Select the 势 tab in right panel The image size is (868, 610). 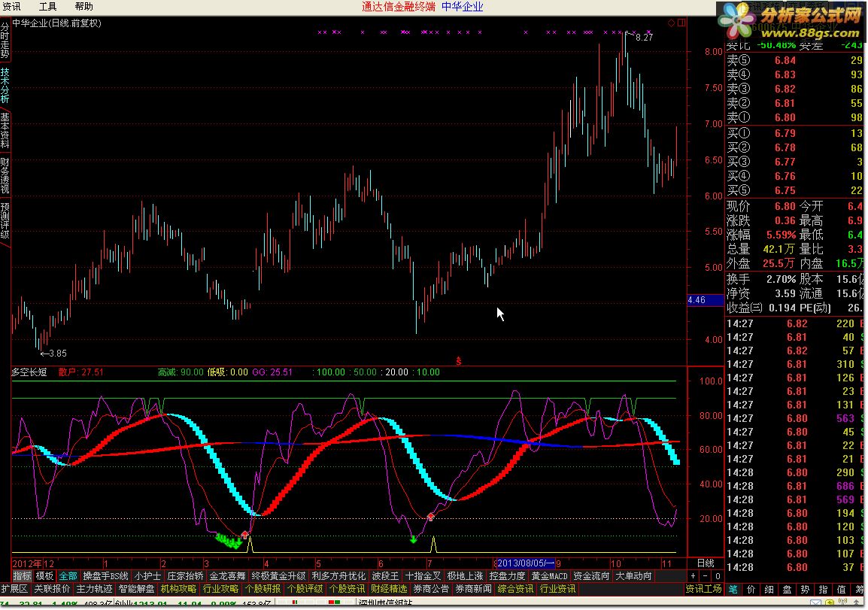tap(806, 590)
